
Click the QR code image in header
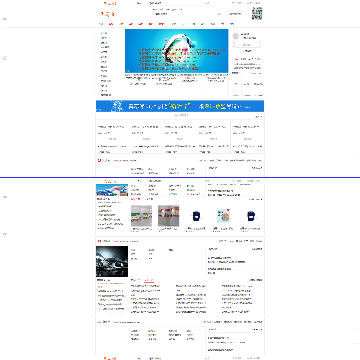(x=257, y=13)
